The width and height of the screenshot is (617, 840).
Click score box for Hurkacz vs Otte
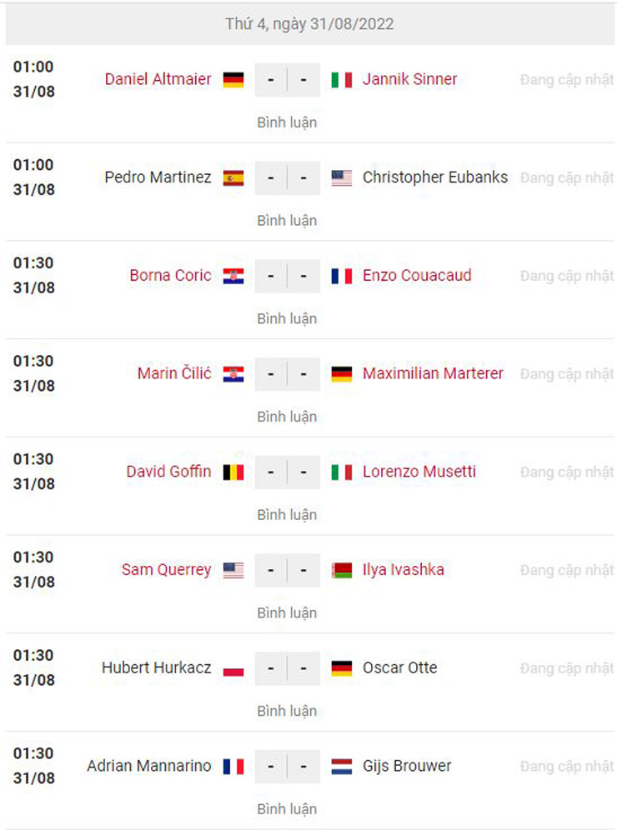click(x=287, y=668)
